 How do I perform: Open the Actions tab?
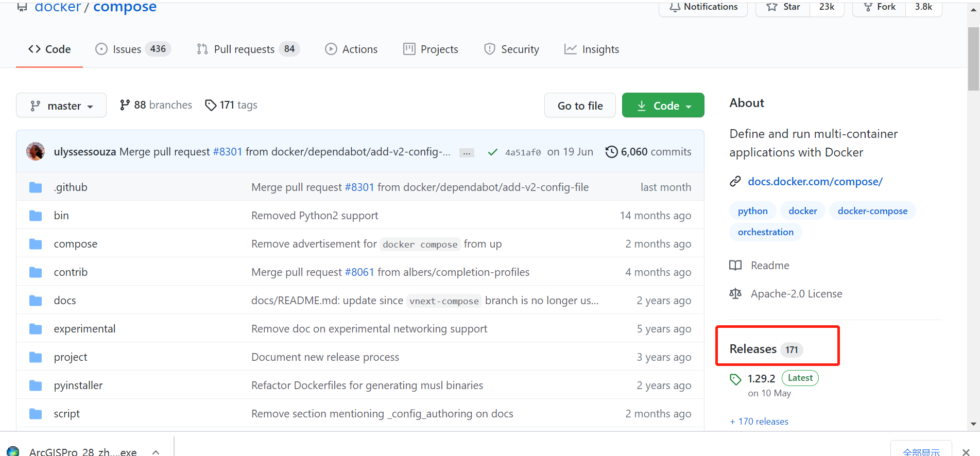click(x=351, y=49)
